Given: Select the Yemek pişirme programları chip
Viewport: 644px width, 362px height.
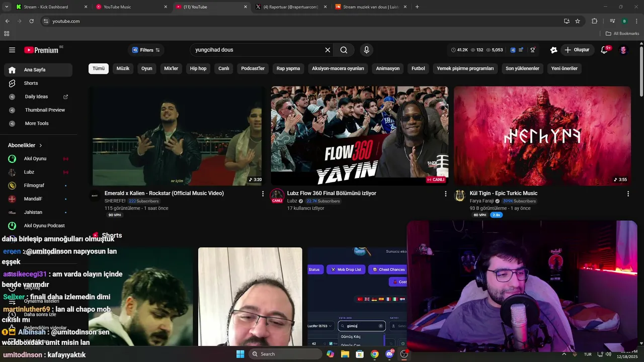Looking at the screenshot, I should point(465,68).
